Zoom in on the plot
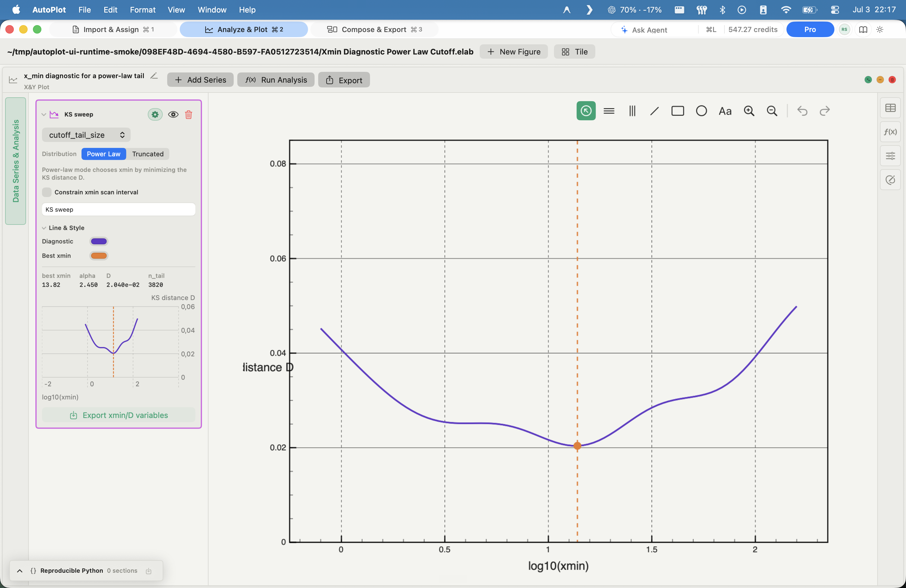Screen dimensions: 906x588 [749, 111]
